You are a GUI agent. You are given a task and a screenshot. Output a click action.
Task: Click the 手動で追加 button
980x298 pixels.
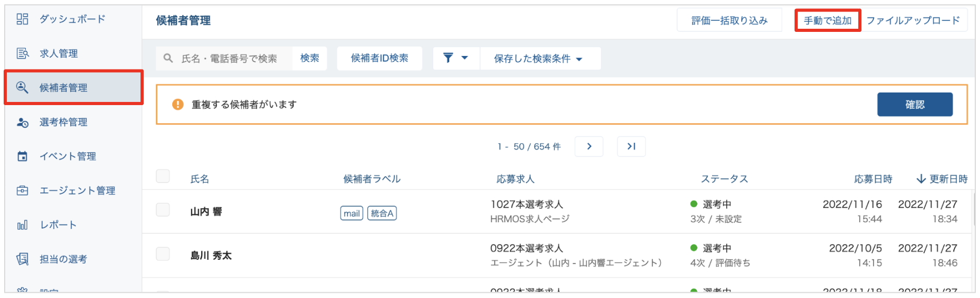(827, 20)
